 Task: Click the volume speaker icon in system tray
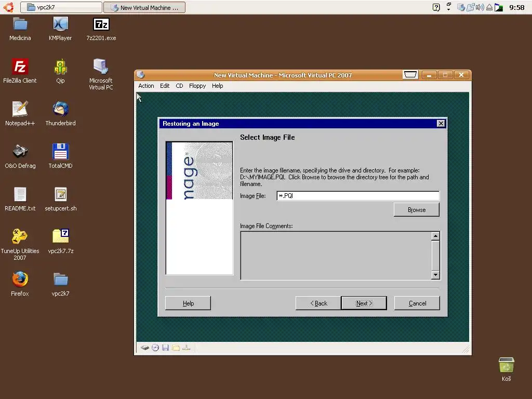(480, 7)
